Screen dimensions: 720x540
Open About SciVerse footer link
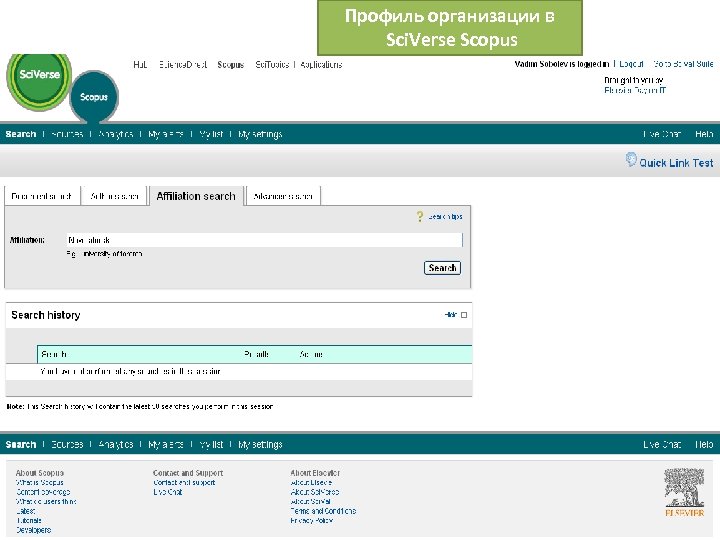tap(315, 492)
